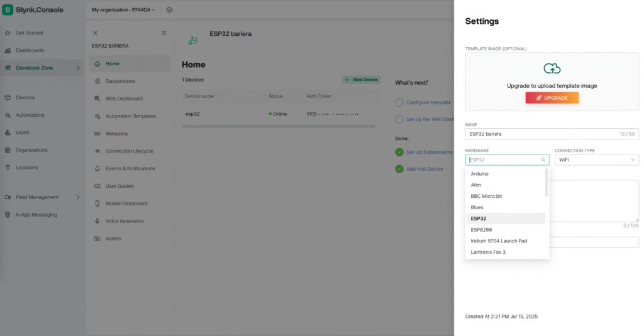Click the Mobile Dashboard phone icon
644x336 pixels.
pos(97,203)
